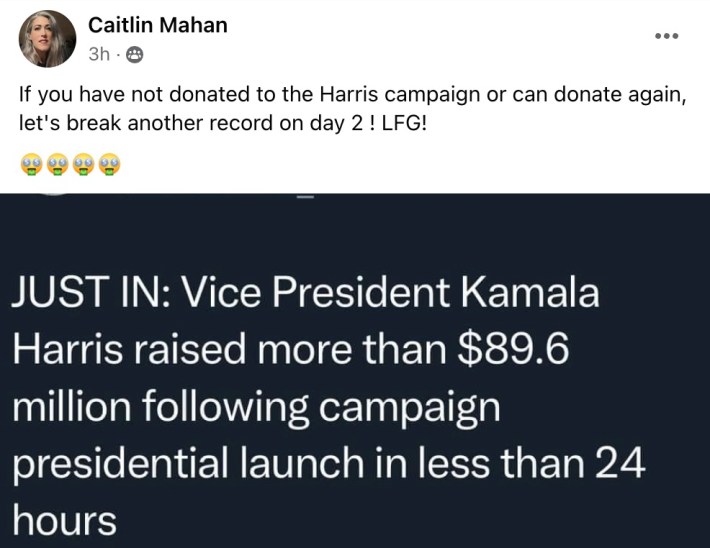Screen dimensions: 710x548
Task: Click "24" in the image headline
Action: point(620,464)
